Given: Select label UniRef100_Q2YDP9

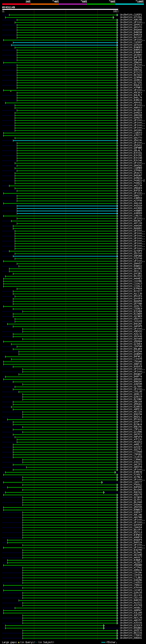Looking at the screenshot, I should pos(131,251).
